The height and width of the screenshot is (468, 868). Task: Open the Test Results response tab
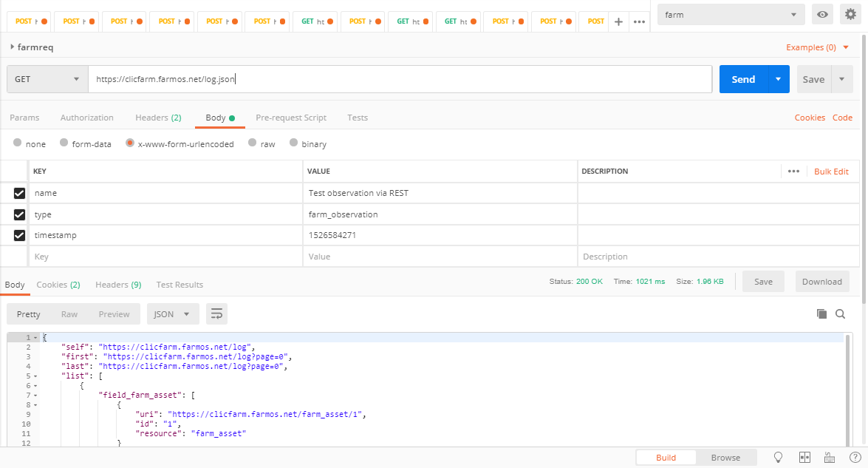coord(180,285)
